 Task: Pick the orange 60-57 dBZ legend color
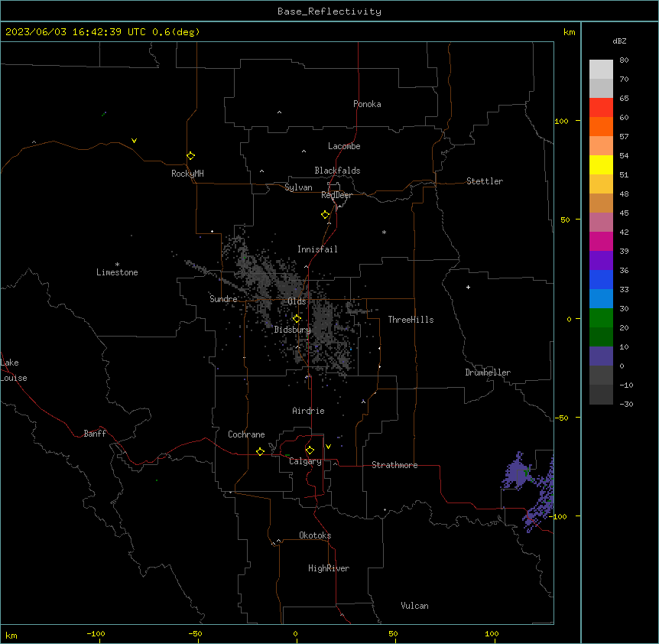(601, 126)
